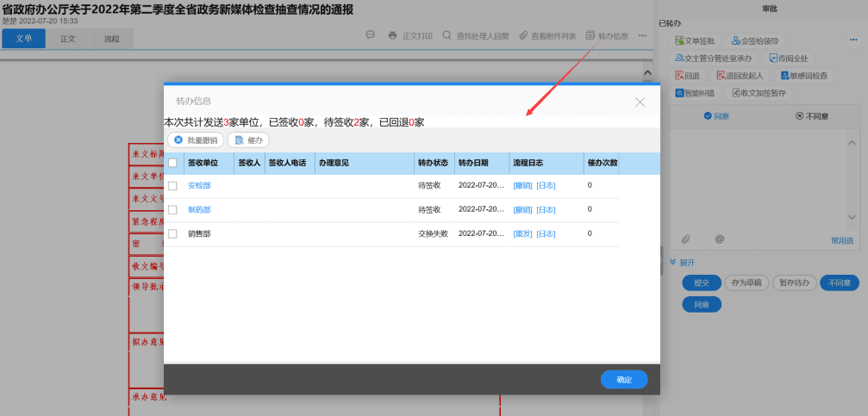Open 转办信息 in toolbar
Image resolution: width=868 pixels, height=416 pixels.
click(x=608, y=36)
